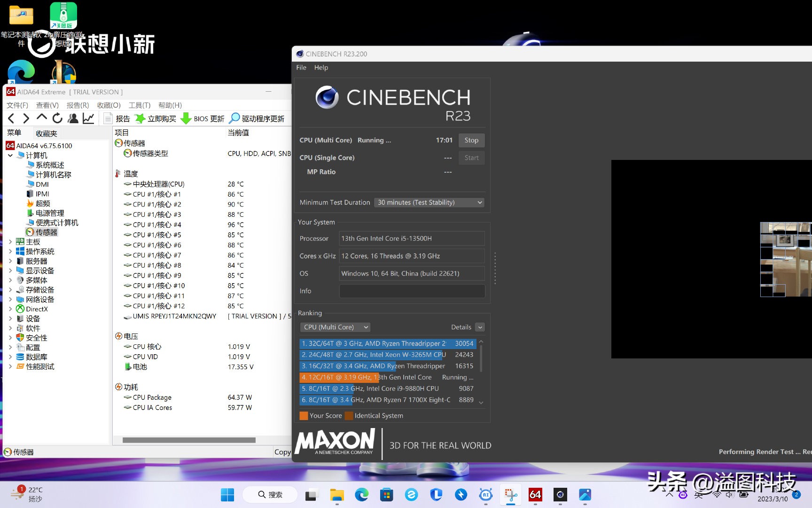
Task: Open the AIDA64 icon in the taskbar
Action: tap(535, 494)
